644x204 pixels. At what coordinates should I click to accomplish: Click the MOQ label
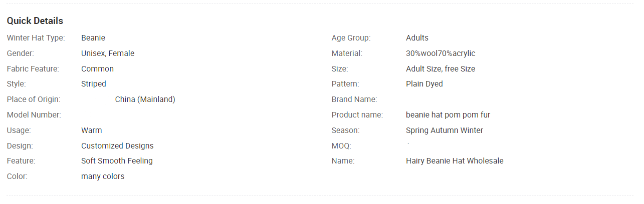341,146
